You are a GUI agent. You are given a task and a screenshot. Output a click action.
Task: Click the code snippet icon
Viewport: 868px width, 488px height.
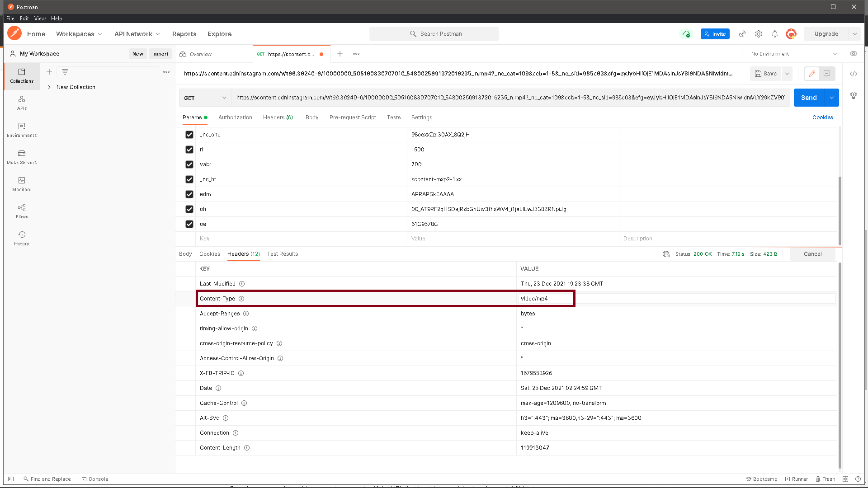point(854,74)
